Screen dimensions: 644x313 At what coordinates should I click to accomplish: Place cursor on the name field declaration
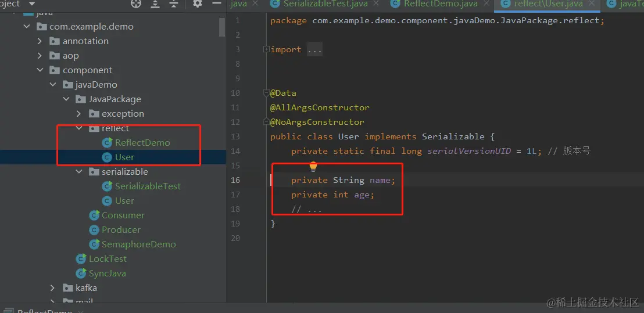click(x=344, y=180)
